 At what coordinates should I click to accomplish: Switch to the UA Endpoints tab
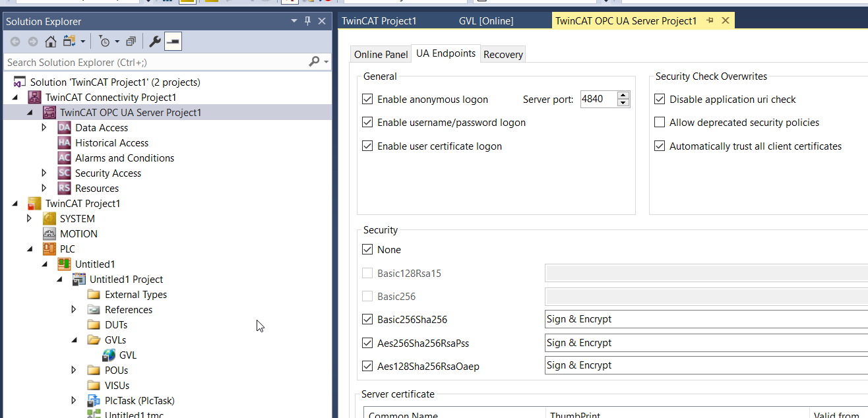(446, 53)
